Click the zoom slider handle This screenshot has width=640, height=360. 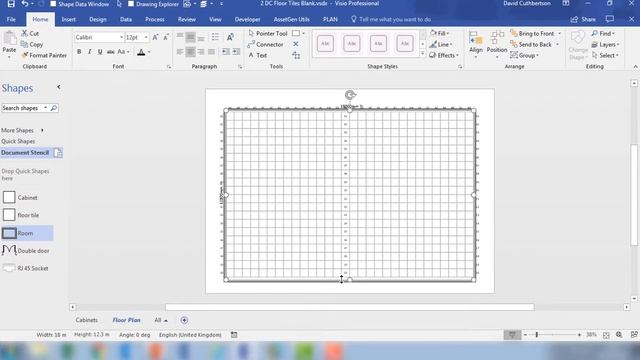537,335
